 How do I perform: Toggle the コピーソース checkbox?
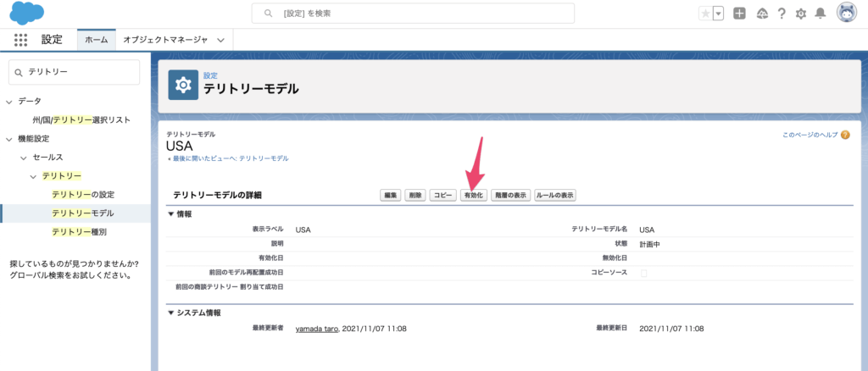point(643,273)
